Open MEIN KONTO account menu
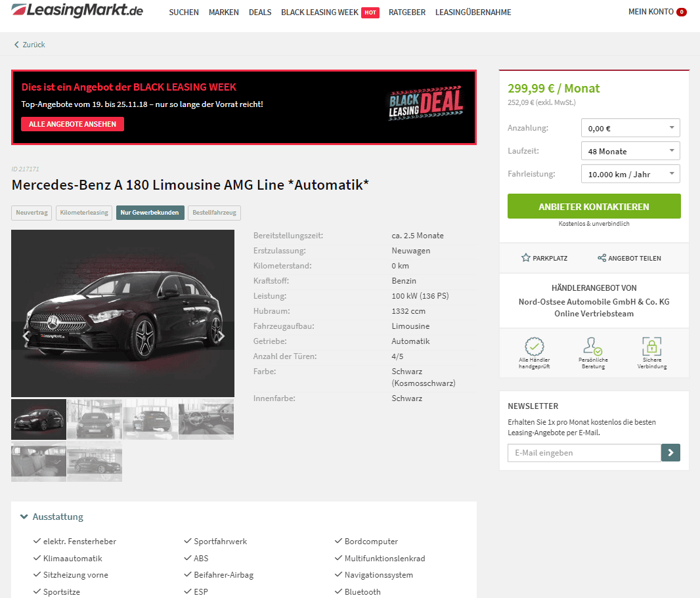Screen dimensions: 700x598 coord(651,12)
